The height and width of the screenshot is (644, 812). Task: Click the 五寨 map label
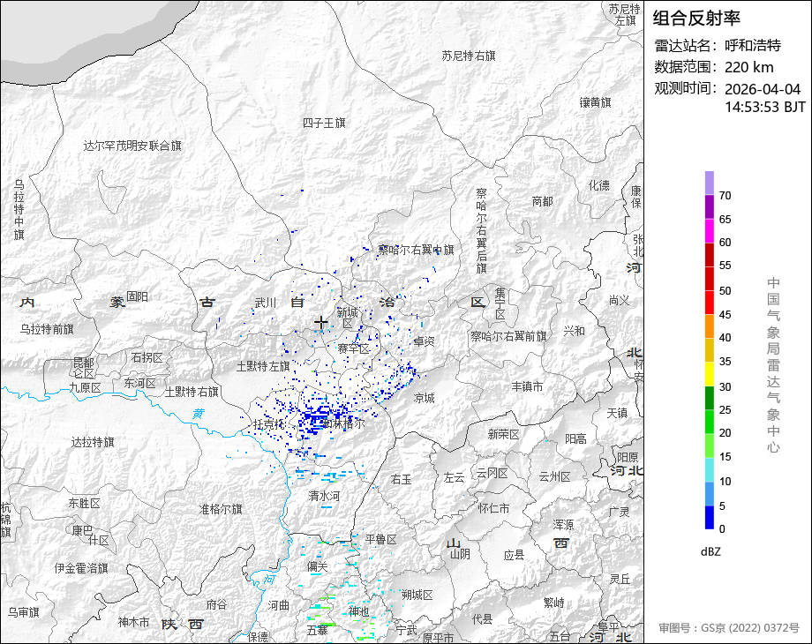click(318, 631)
